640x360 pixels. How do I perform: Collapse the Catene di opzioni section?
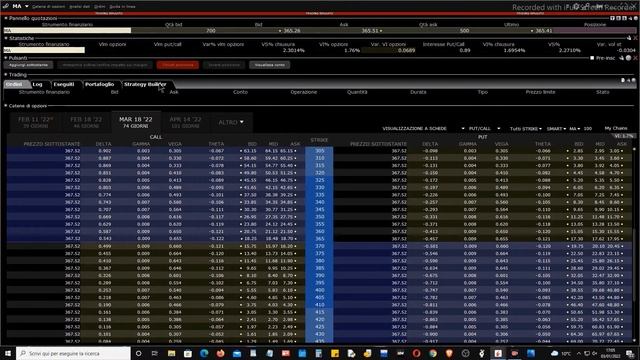coord(6,106)
